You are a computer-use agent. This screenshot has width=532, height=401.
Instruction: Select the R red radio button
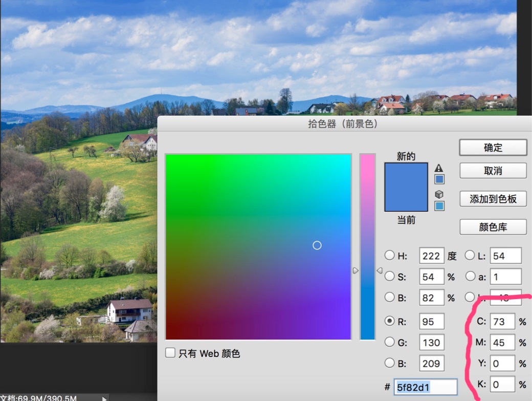[389, 321]
